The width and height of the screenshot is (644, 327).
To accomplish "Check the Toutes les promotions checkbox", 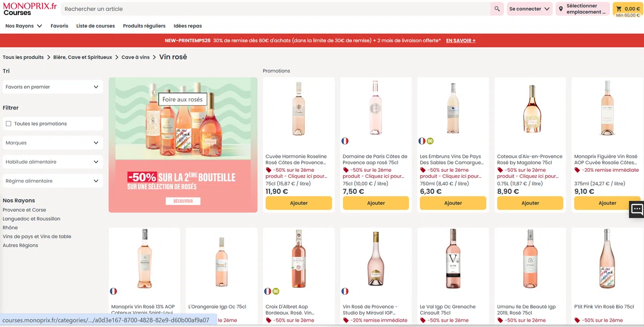I will tap(9, 124).
